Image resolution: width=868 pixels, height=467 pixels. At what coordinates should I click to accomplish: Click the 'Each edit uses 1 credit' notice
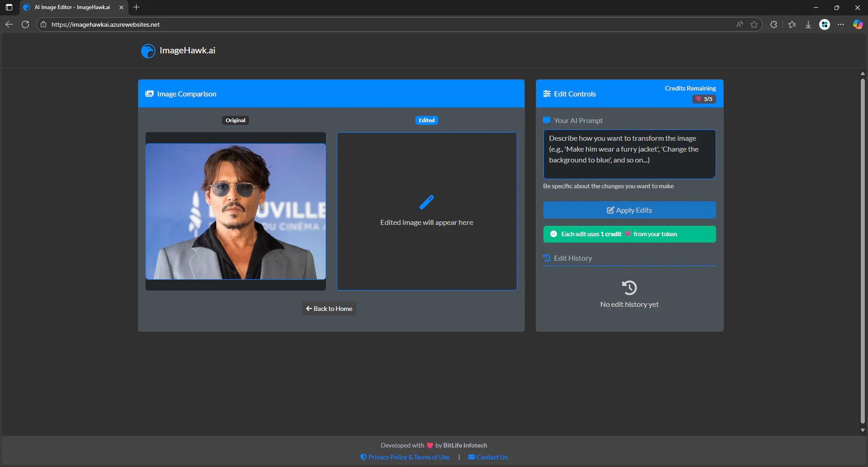pyautogui.click(x=629, y=234)
